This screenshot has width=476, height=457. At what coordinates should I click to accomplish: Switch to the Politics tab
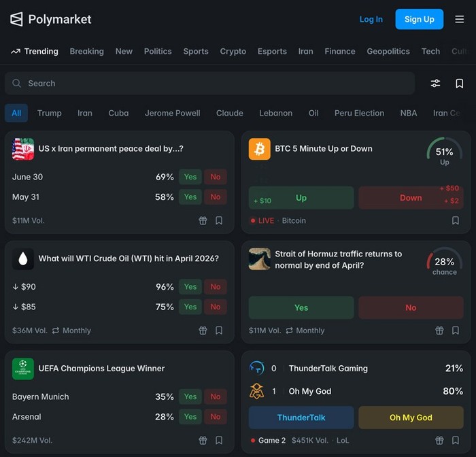click(x=158, y=51)
